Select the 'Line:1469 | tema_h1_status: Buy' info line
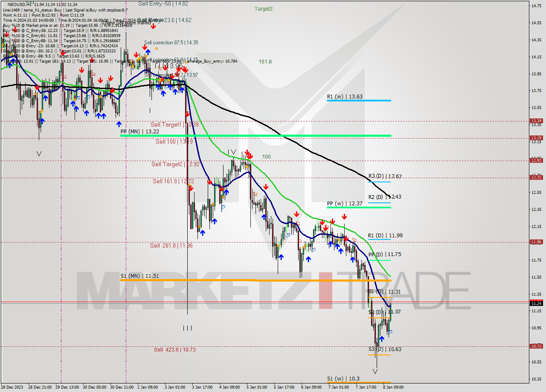This screenshot has width=546, height=392. (x=65, y=9)
